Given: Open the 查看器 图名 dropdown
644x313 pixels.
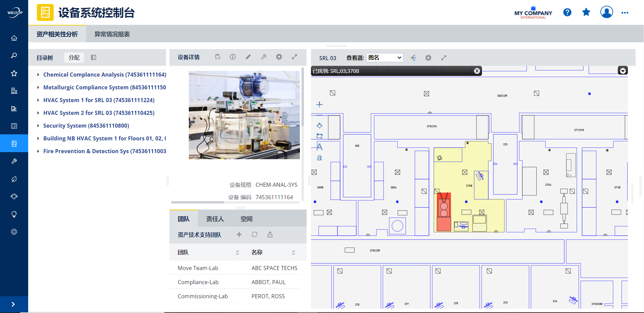Looking at the screenshot, I should tap(385, 58).
